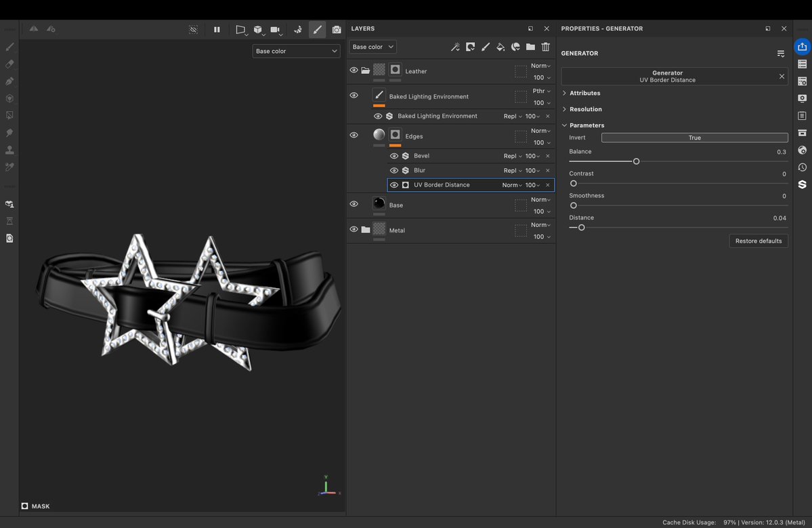Select the Clone stamp tool
Viewport: 812px width, 528px height.
coord(9,150)
